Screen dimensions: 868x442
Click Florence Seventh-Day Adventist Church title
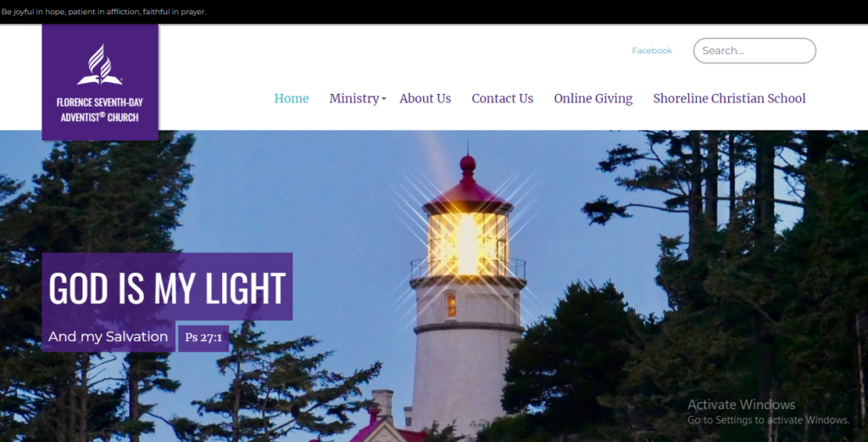(100, 109)
